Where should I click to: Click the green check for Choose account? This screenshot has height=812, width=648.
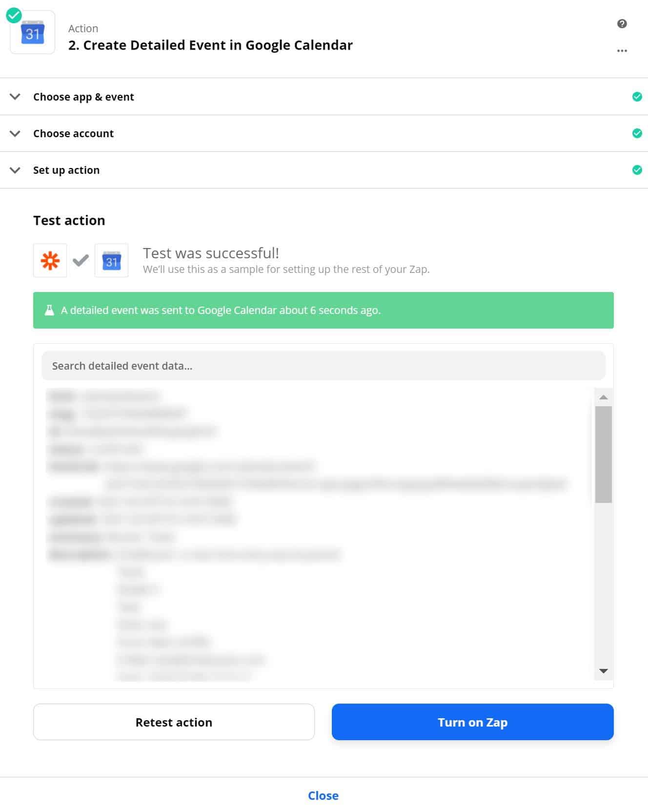click(637, 133)
